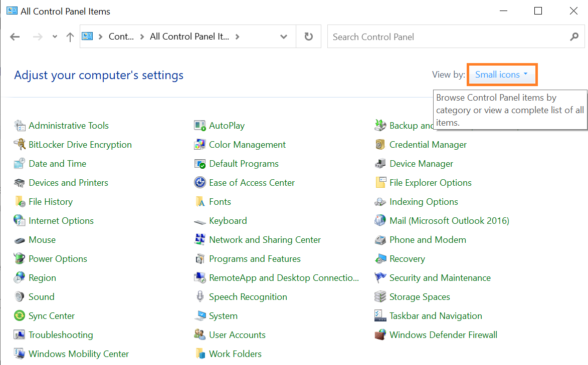Image resolution: width=588 pixels, height=365 pixels.
Task: Open the recent locations dropdown arrow
Action: (x=55, y=37)
